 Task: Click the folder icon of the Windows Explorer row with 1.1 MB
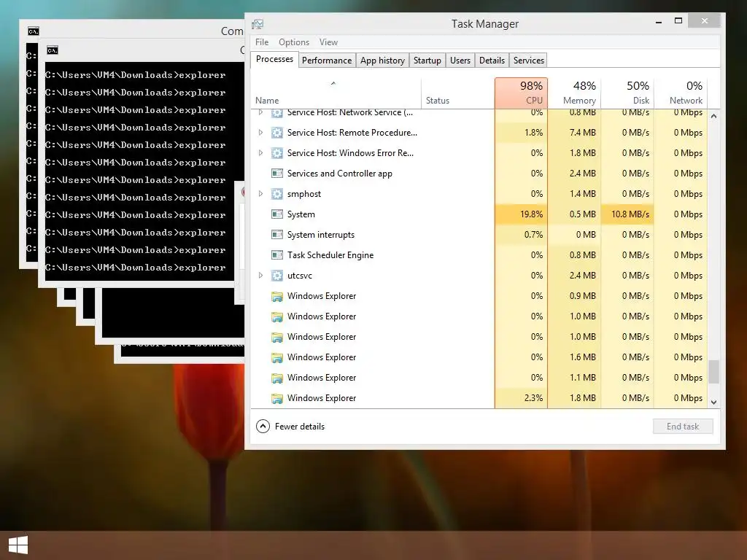(276, 378)
